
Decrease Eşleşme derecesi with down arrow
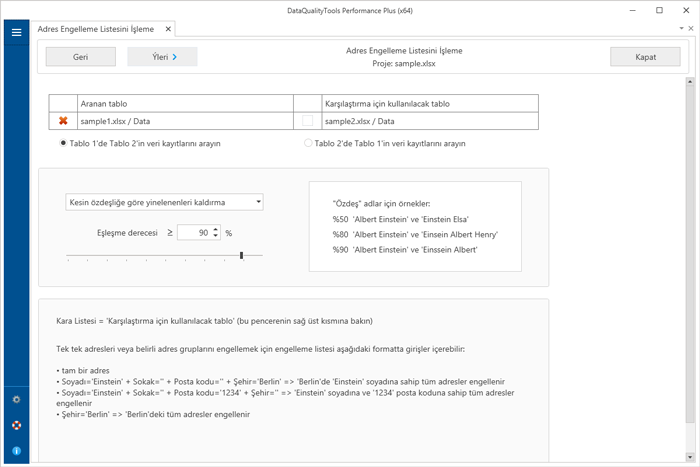point(216,236)
